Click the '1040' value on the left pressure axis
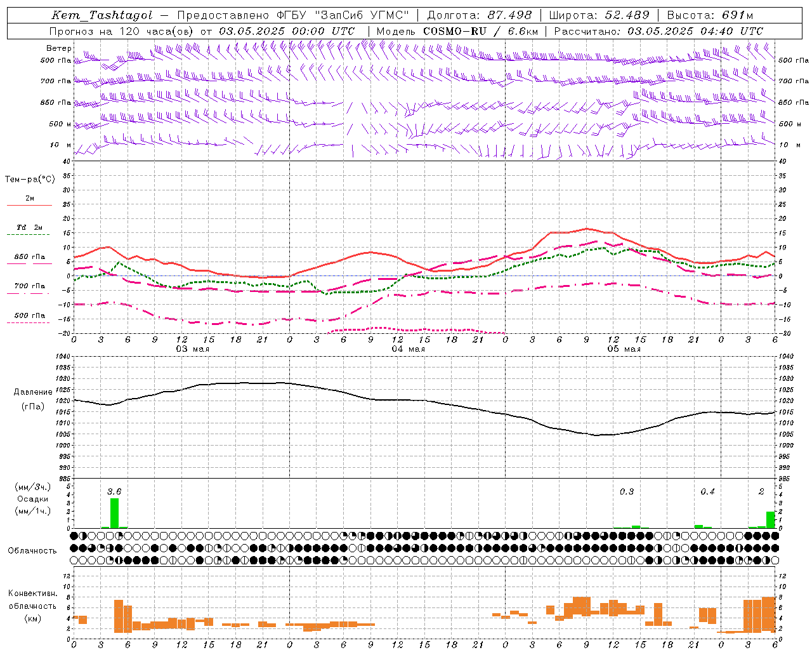The width and height of the screenshot is (812, 650). [x=62, y=356]
